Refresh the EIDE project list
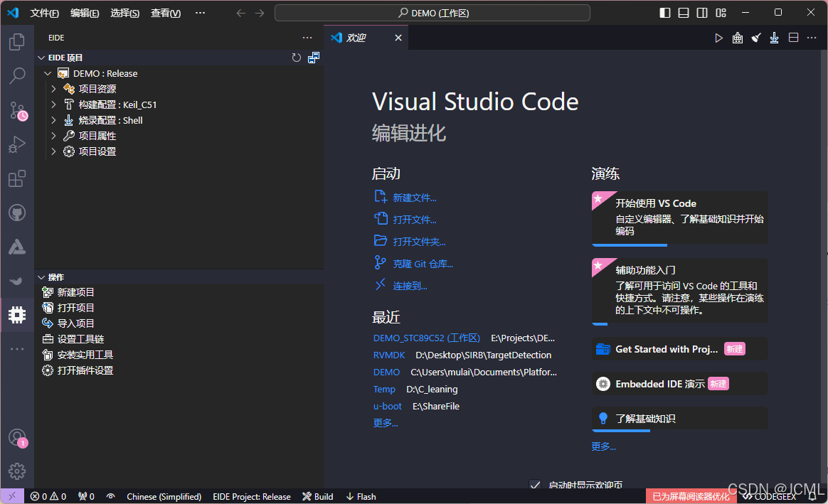 coord(296,58)
